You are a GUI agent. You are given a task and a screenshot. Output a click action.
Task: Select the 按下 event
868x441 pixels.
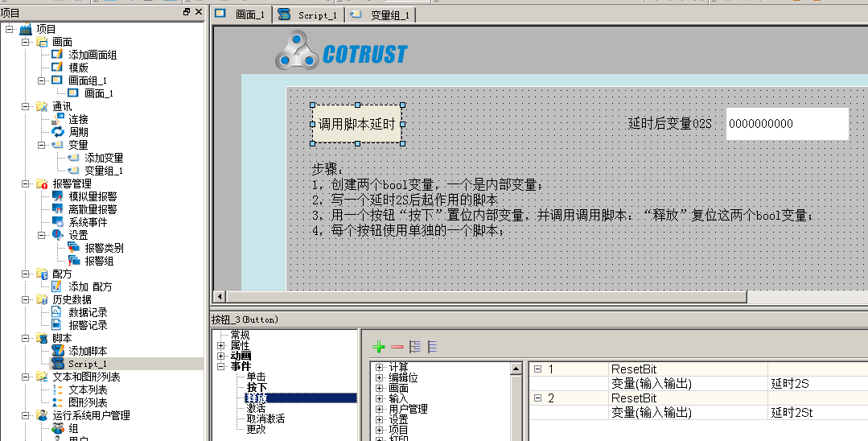pos(257,387)
